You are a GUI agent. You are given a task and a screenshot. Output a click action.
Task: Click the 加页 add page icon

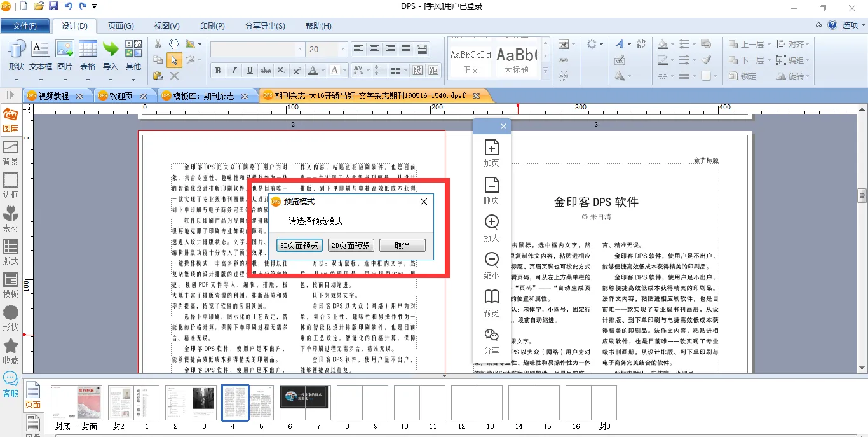[x=491, y=153]
